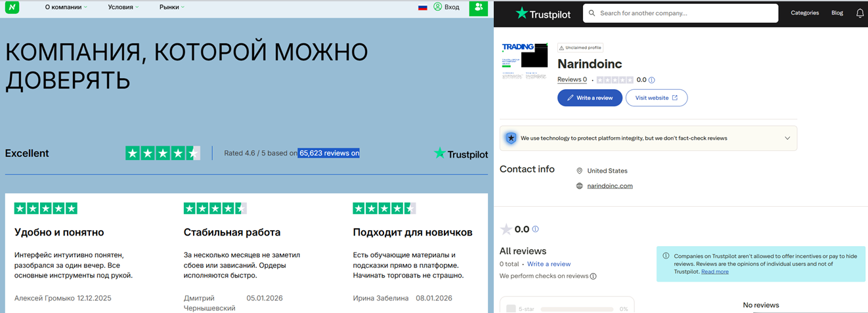Click the 'Unclaimed profile' badge
The image size is (868, 313).
tap(580, 47)
